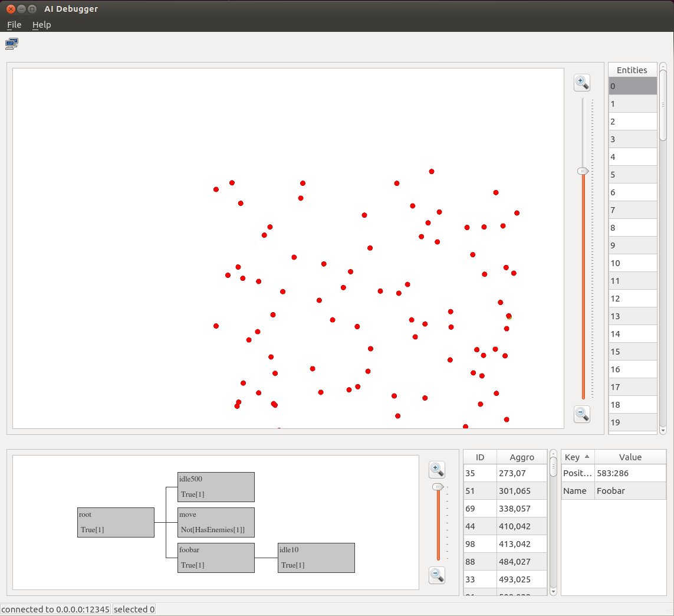Select entity 0 in Entities list
The image size is (674, 616).
click(x=632, y=86)
